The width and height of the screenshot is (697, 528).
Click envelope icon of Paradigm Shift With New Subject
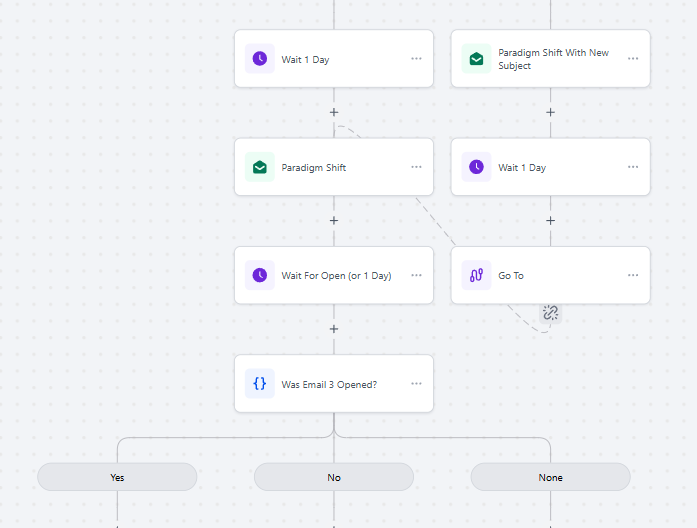click(x=477, y=59)
